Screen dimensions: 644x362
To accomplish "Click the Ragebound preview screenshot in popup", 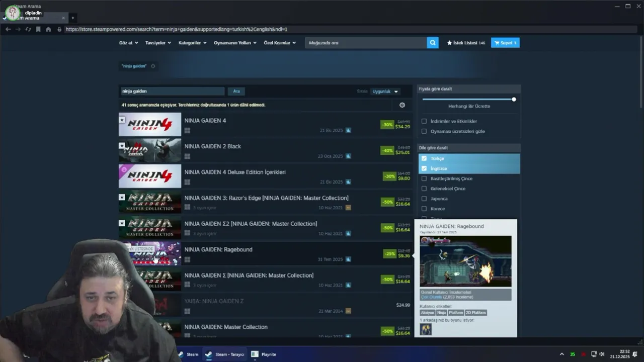I will tap(465, 261).
